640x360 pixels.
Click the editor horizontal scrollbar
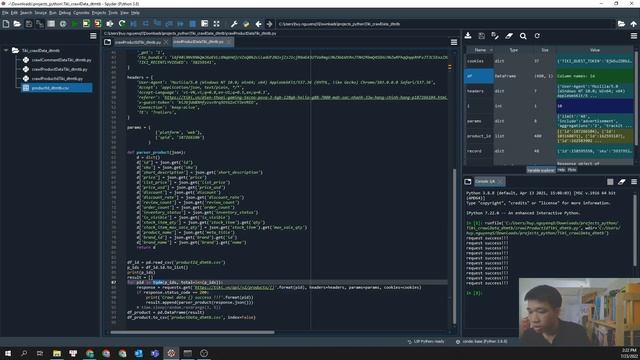pos(192,332)
